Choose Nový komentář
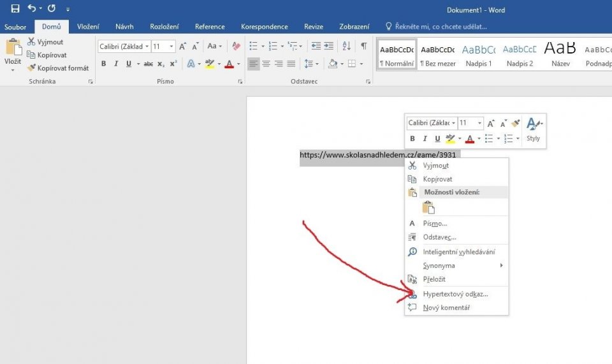 click(x=456, y=308)
